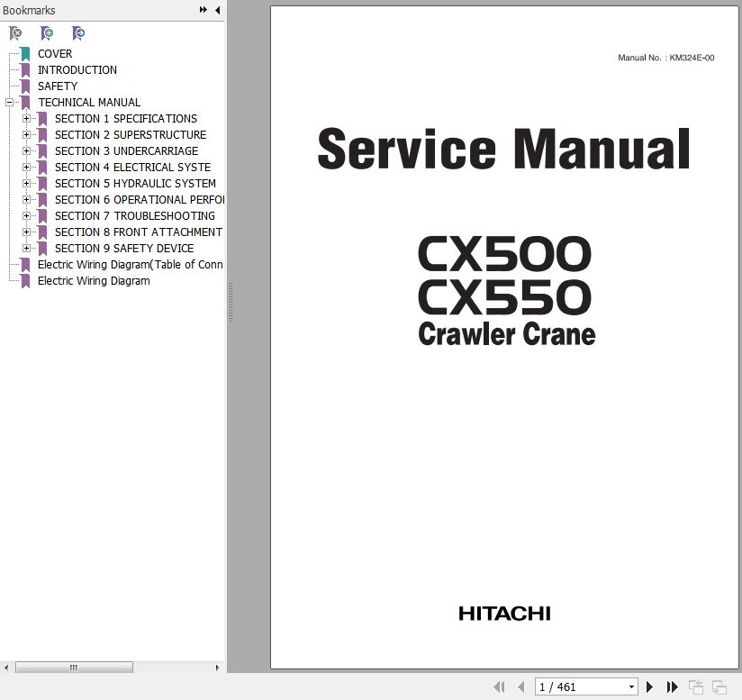The height and width of the screenshot is (700, 742).
Task: Open the page number dropdown arrow
Action: [631, 686]
